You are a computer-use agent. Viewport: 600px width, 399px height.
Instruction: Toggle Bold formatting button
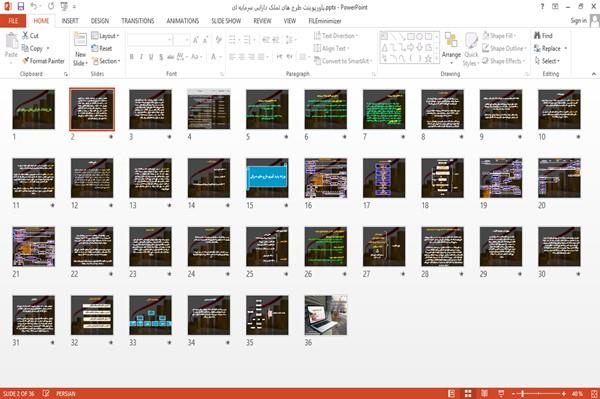(x=131, y=57)
